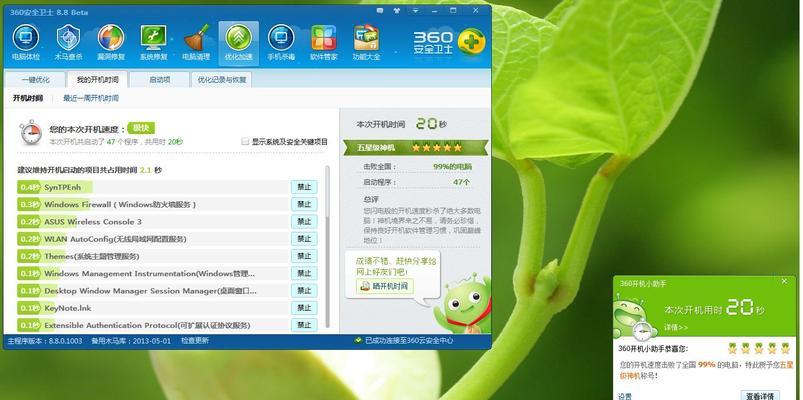Click 查看详情 button in popup

[760, 396]
